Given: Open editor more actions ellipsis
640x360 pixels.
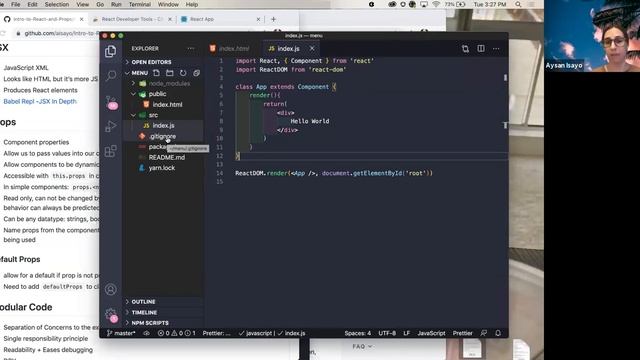Looking at the screenshot, I should point(496,49).
